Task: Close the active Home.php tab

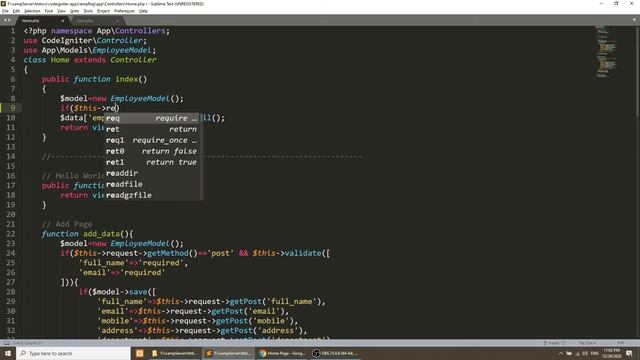Action: coord(62,20)
